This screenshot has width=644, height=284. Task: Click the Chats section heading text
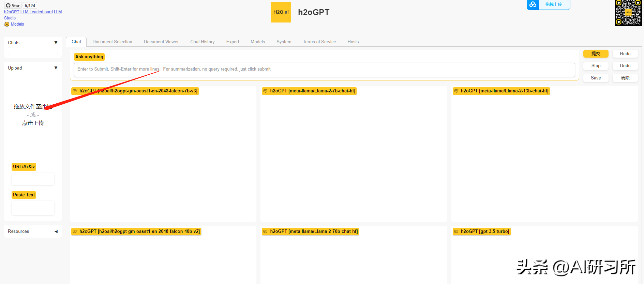[x=14, y=43]
